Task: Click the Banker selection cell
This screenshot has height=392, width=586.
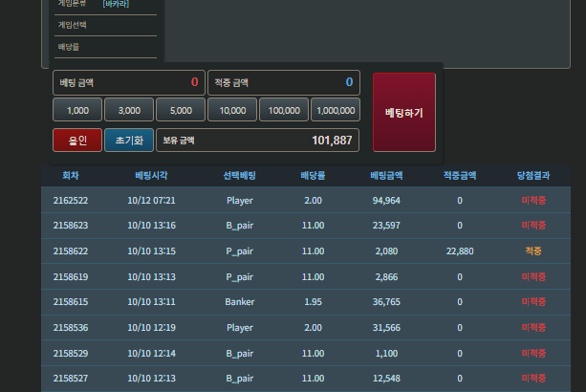Action: [x=240, y=301]
